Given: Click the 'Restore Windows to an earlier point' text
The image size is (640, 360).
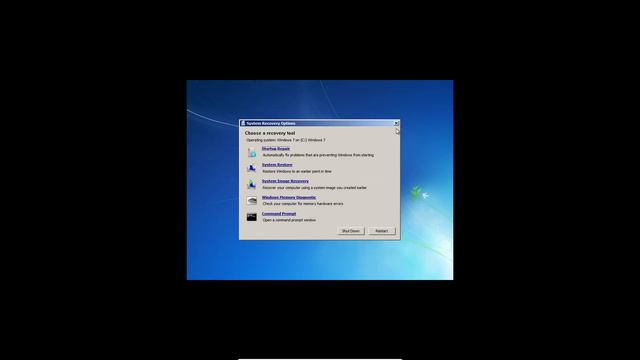Looking at the screenshot, I should click(x=297, y=171).
